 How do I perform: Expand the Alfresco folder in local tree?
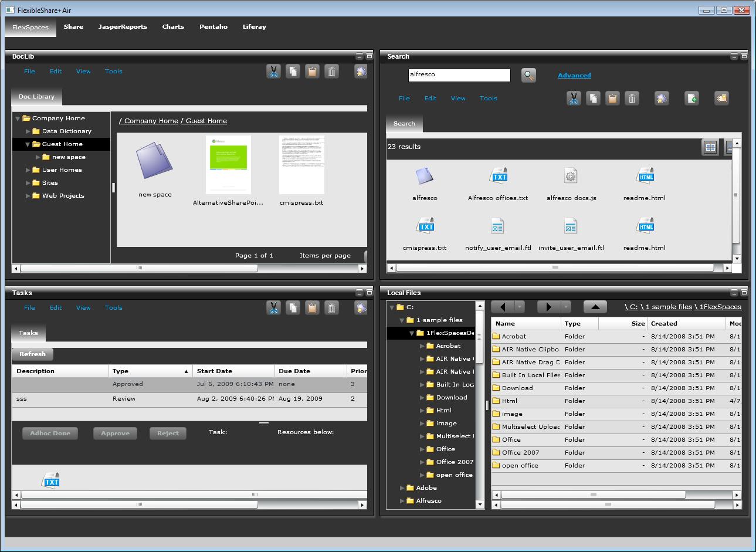402,501
